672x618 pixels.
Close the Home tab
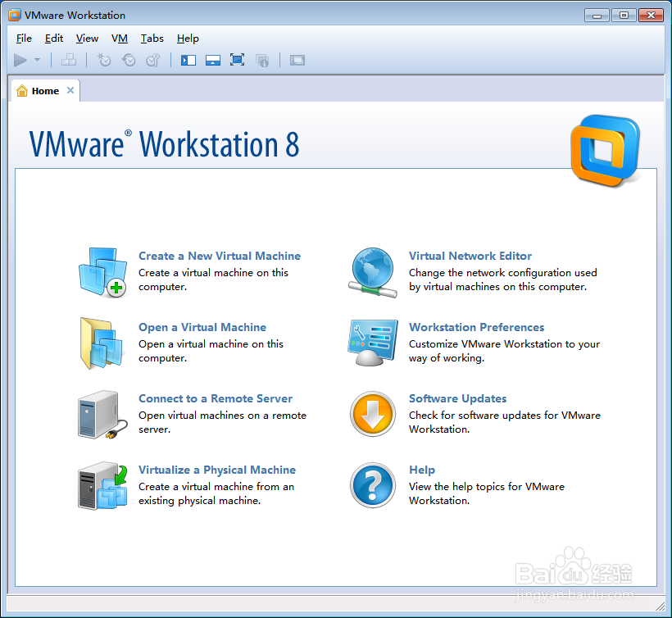[x=70, y=90]
